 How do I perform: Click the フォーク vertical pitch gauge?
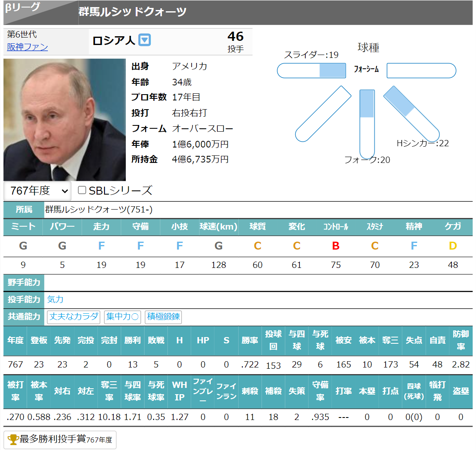[367, 123]
